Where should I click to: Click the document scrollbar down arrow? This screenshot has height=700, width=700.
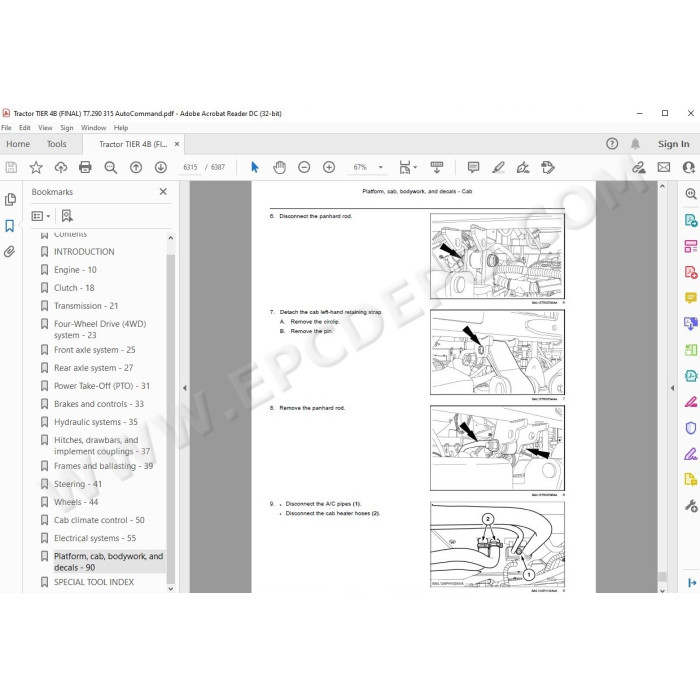click(x=662, y=590)
